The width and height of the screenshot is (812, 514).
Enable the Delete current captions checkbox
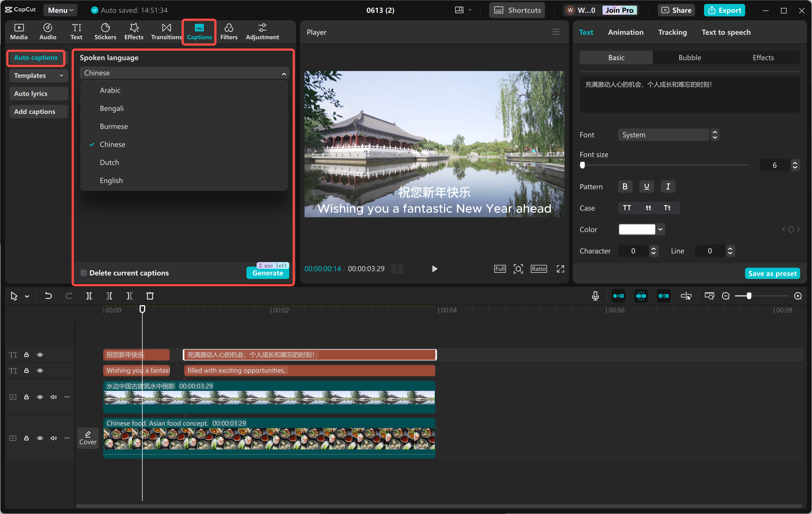83,273
